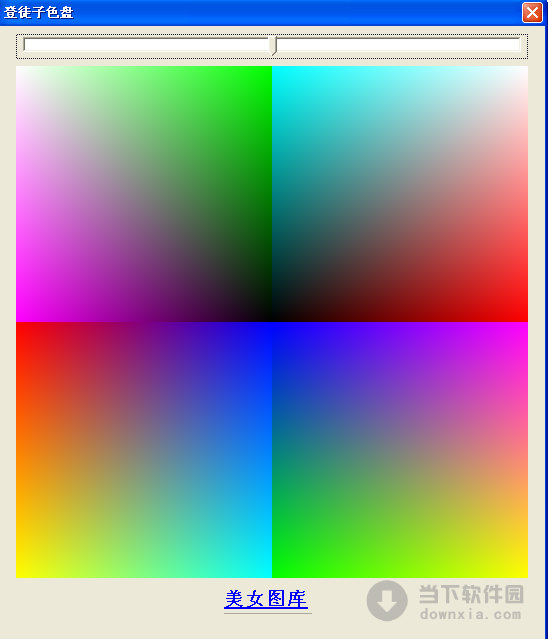Open the 美女图库 link
548x639 pixels.
click(266, 599)
